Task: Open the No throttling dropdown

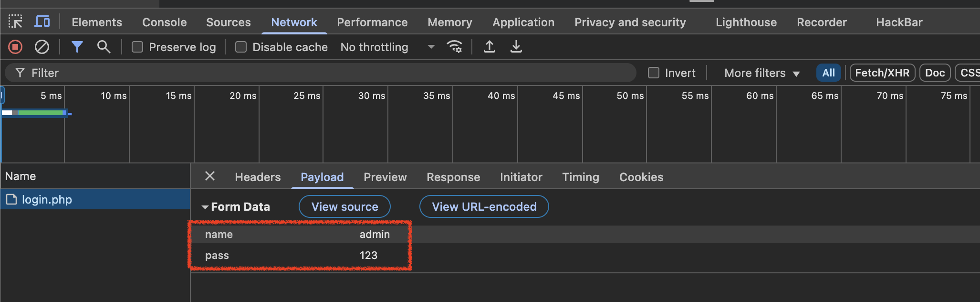Action: [387, 47]
